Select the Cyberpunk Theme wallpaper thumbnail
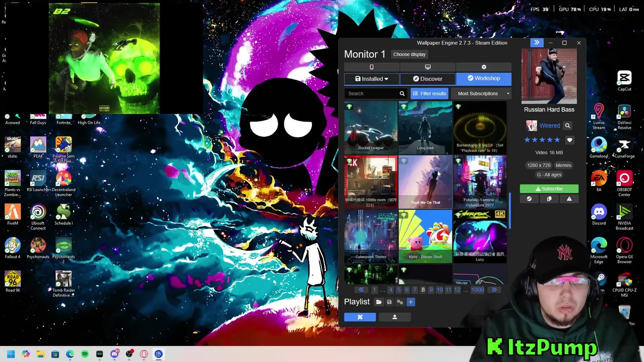The width and height of the screenshot is (644, 362). 371,236
